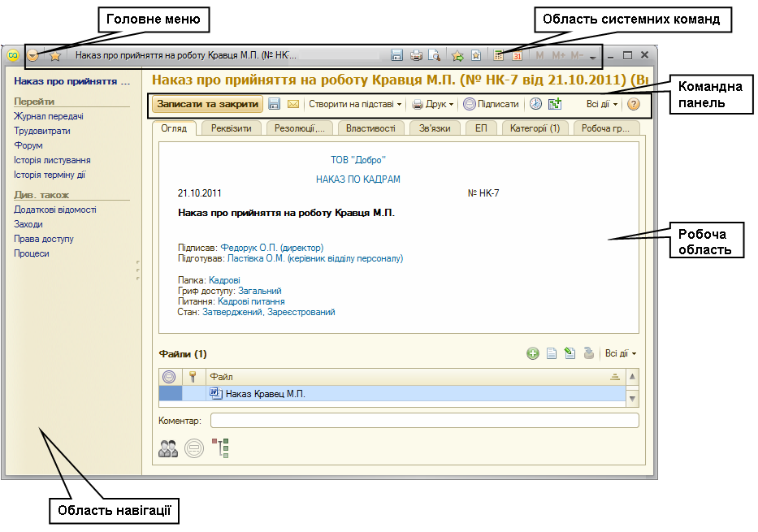758x532 pixels.
Task: Click the tree structure icon below the comment
Action: pyautogui.click(x=220, y=448)
